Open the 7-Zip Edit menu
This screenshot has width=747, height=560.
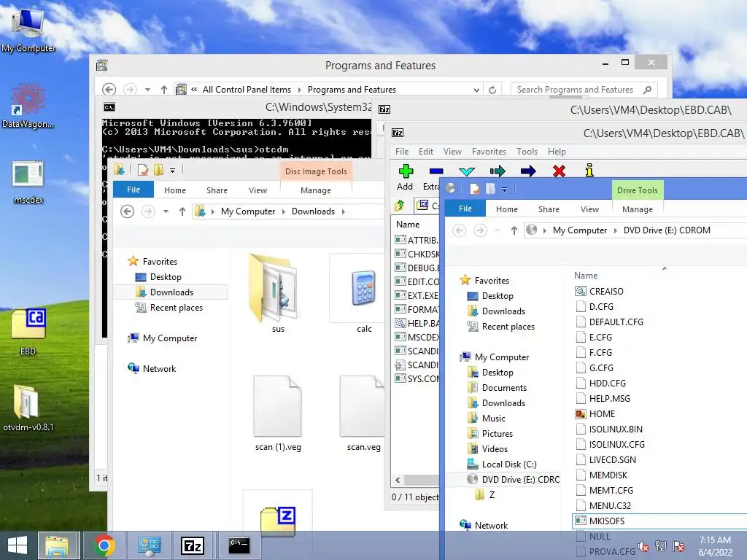pos(426,152)
